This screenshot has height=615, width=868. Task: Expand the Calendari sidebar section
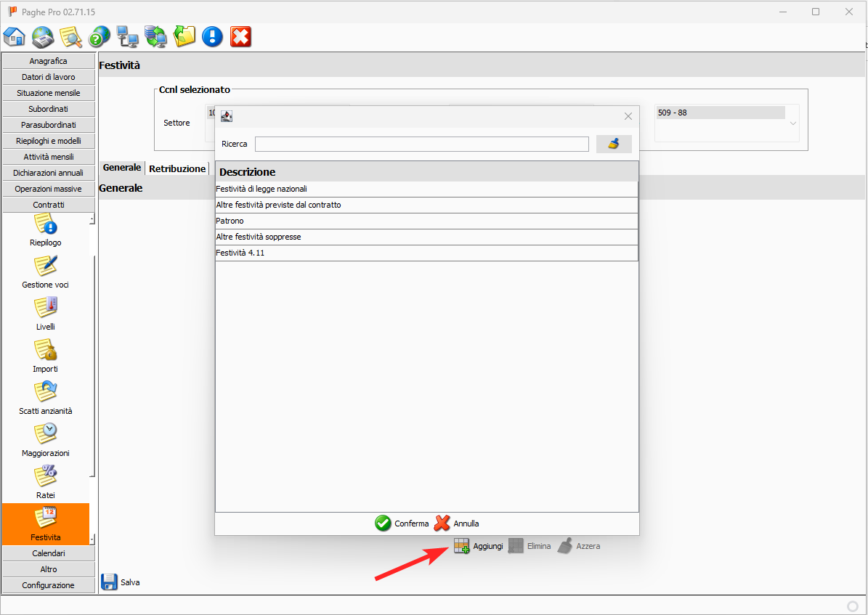(49, 553)
